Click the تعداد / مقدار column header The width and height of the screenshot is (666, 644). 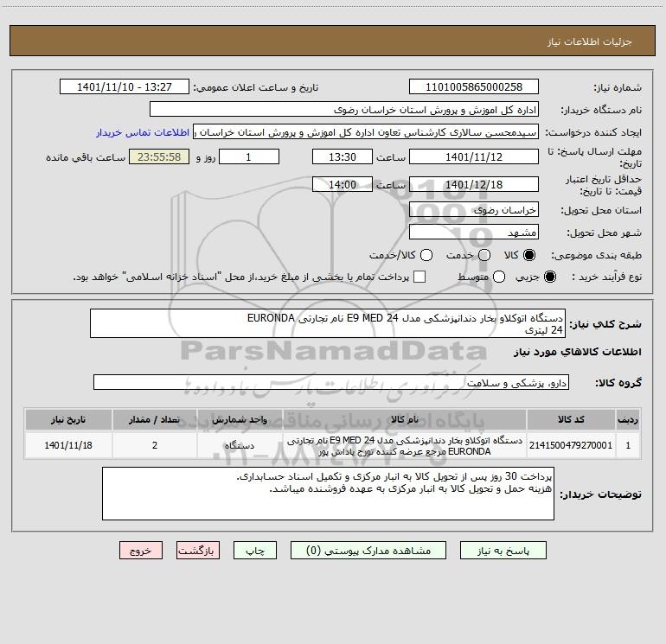click(155, 420)
